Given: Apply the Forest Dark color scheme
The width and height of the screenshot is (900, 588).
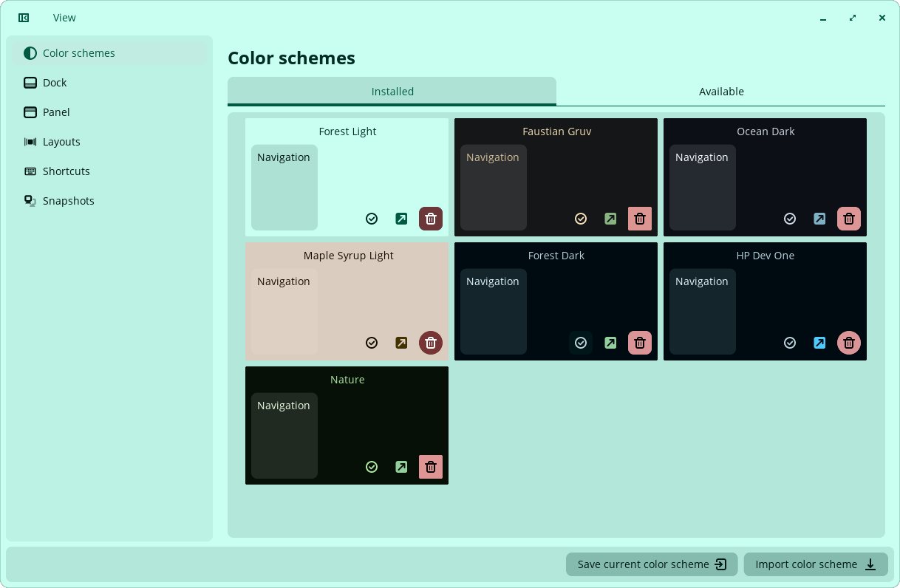Looking at the screenshot, I should [x=581, y=343].
